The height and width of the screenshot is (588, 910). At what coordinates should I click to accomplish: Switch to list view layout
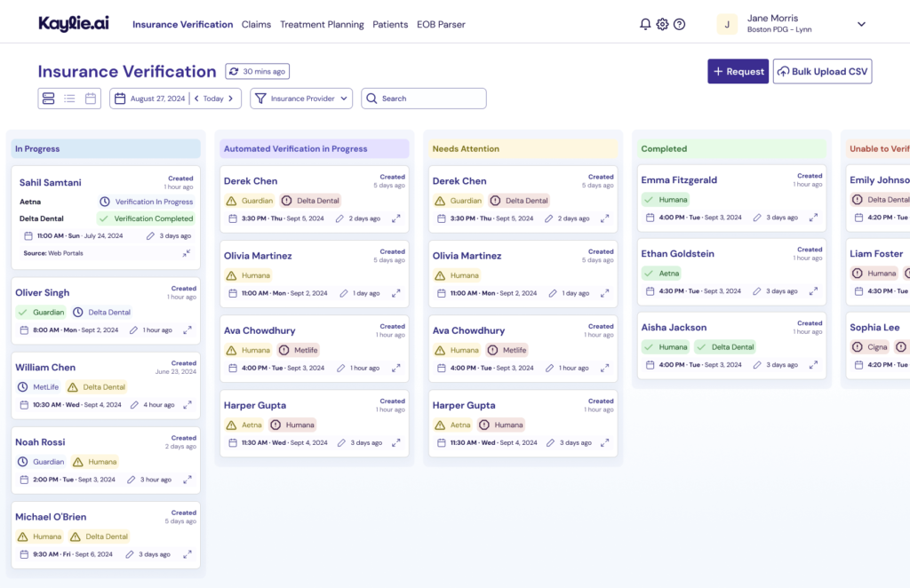point(69,99)
